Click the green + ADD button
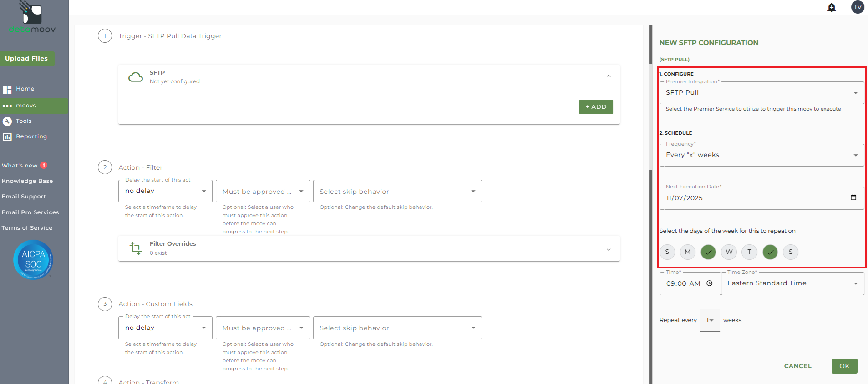 coord(595,107)
